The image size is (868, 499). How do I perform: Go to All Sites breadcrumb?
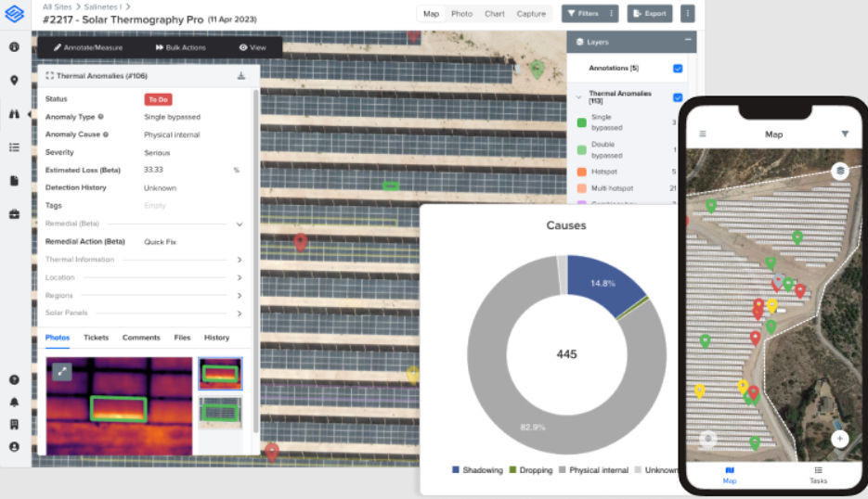57,6
